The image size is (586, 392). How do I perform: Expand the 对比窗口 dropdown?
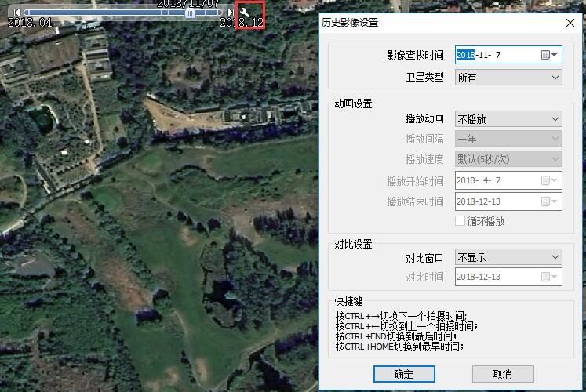pos(555,257)
